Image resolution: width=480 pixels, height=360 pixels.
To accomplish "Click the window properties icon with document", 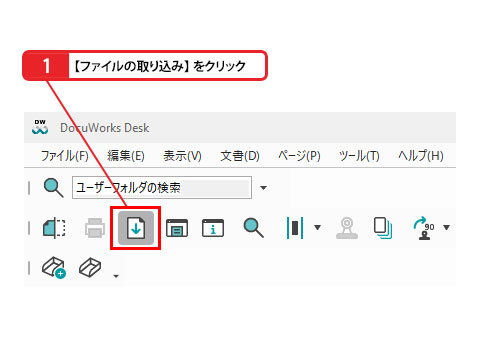I will (x=177, y=228).
